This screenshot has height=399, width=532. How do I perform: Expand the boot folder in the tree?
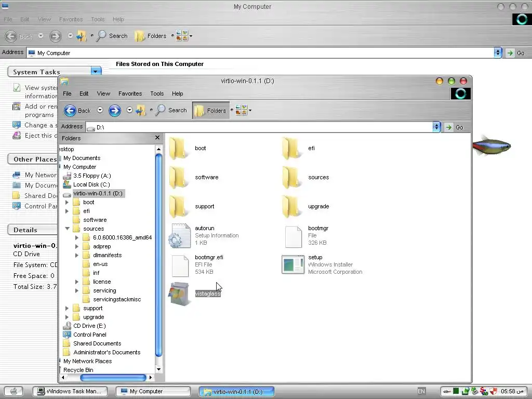pyautogui.click(x=67, y=202)
